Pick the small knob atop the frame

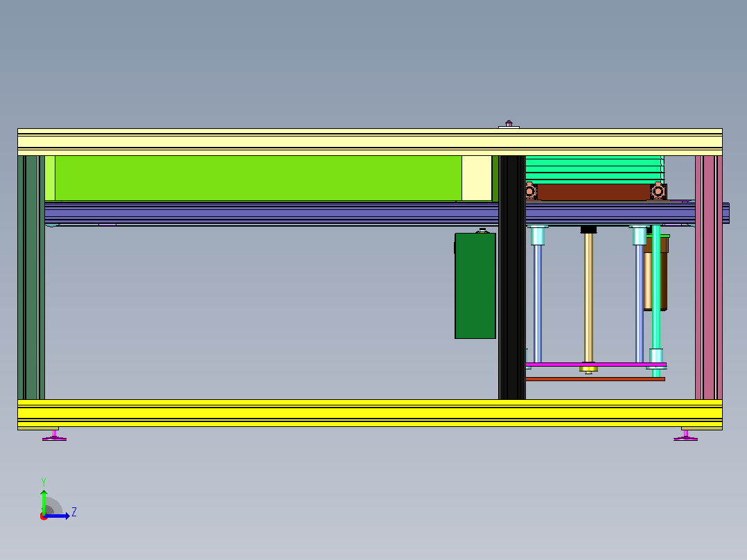(509, 124)
